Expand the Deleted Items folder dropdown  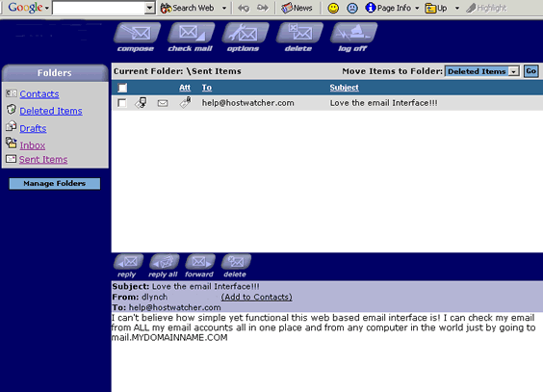tap(513, 71)
